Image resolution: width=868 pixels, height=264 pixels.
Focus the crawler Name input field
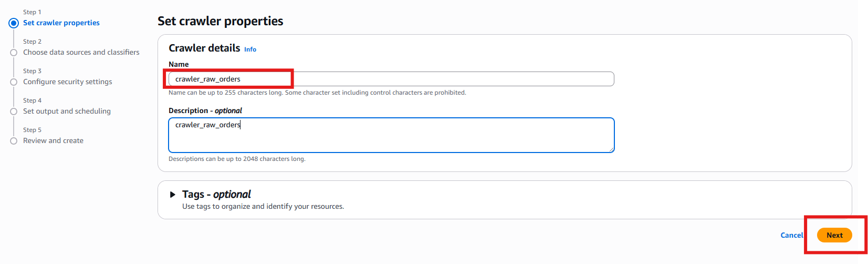pos(391,79)
